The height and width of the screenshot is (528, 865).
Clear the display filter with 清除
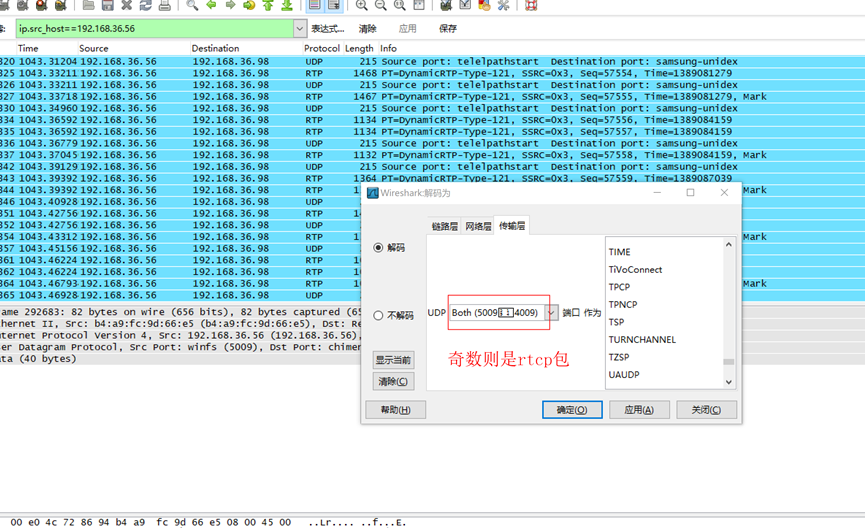(367, 29)
